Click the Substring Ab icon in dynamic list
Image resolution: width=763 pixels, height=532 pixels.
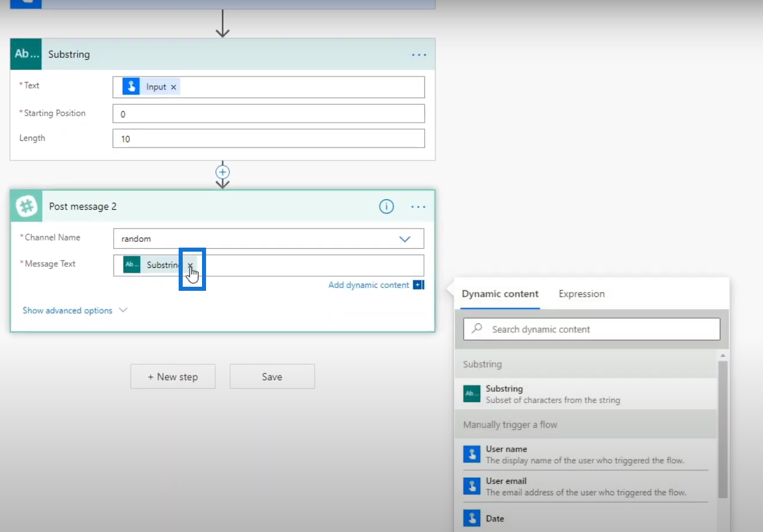pyautogui.click(x=472, y=394)
